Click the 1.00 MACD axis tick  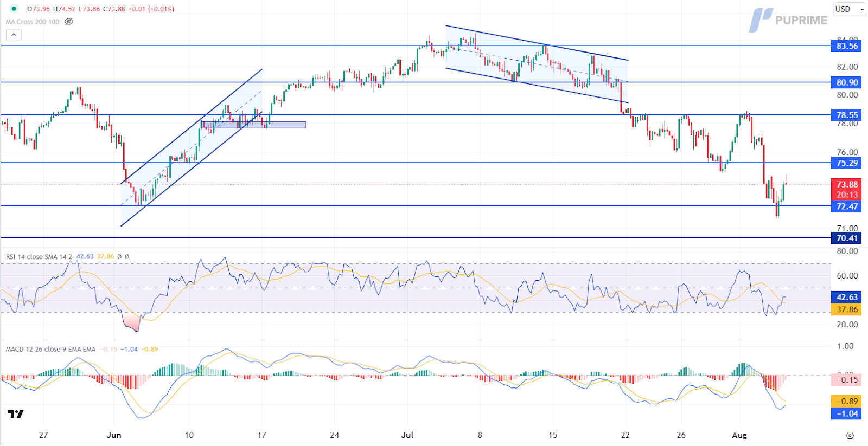click(845, 346)
